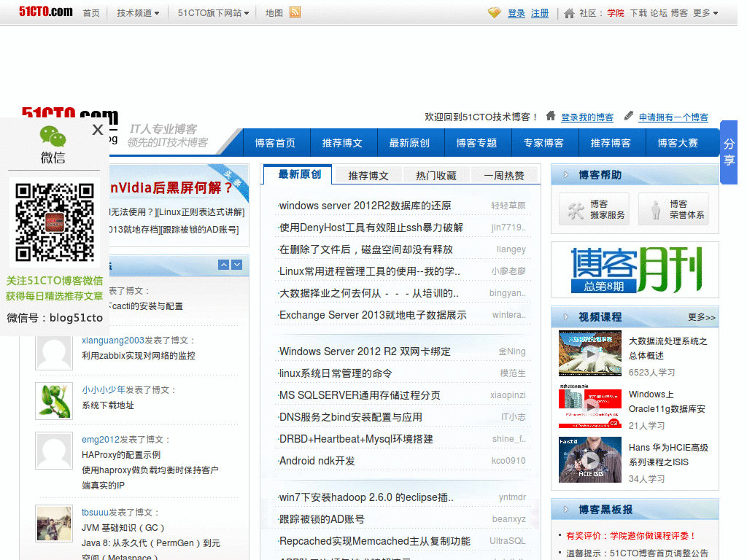
Task: Open the 首页 top bar link
Action: click(91, 13)
